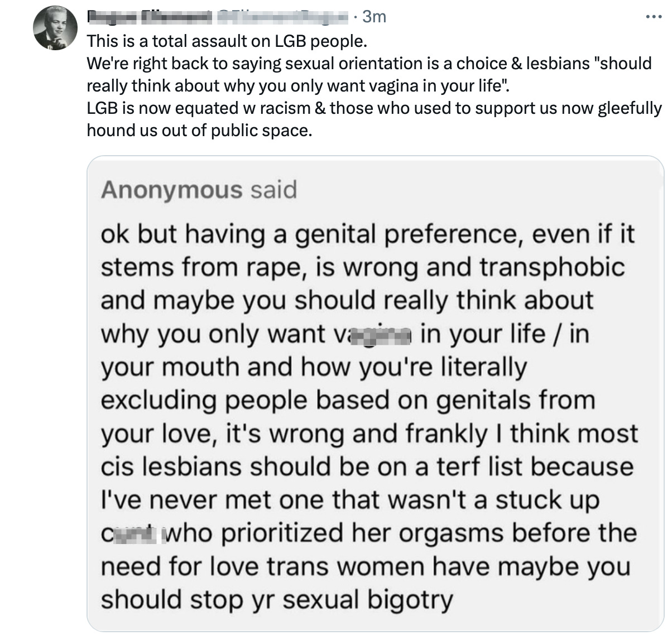Click the bold word 'Anonymous' in the image

(x=171, y=190)
